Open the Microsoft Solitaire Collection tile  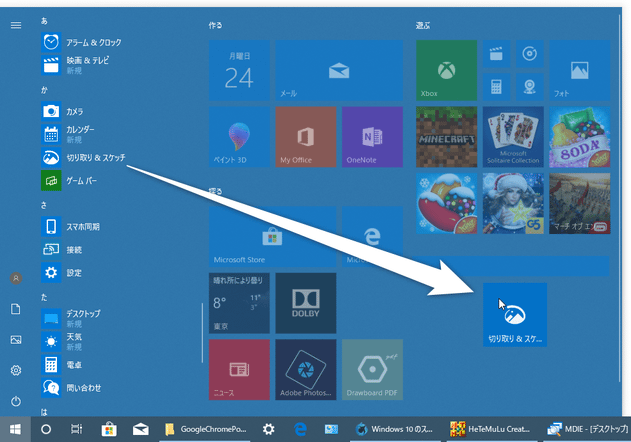coord(513,137)
